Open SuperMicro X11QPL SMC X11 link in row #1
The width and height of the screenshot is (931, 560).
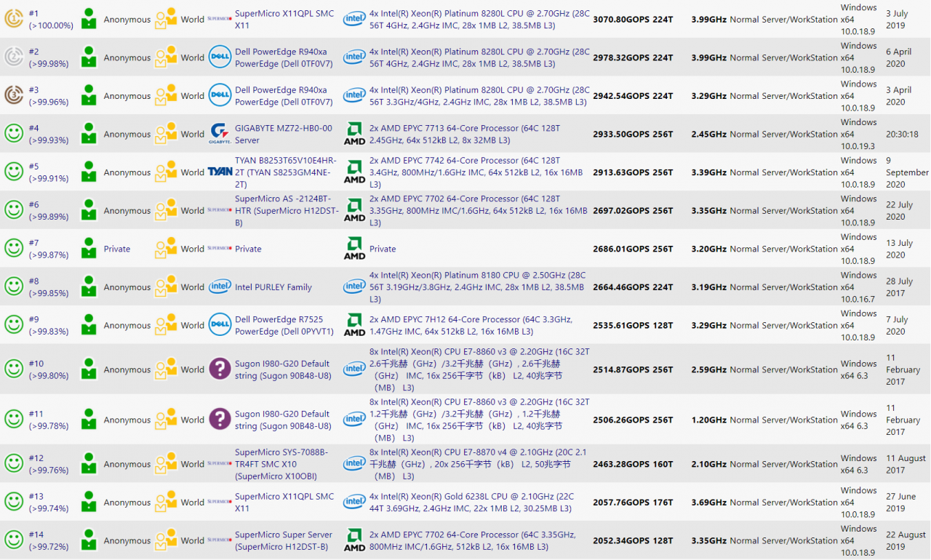click(x=284, y=19)
